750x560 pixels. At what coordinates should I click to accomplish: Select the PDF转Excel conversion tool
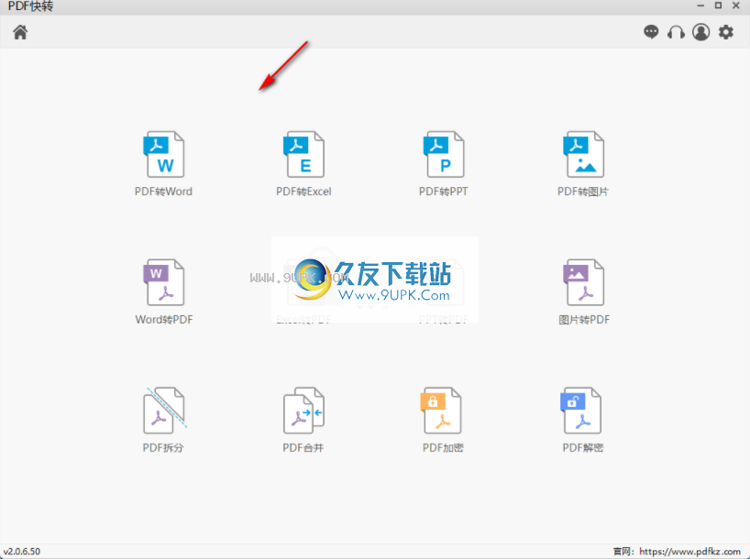(303, 164)
